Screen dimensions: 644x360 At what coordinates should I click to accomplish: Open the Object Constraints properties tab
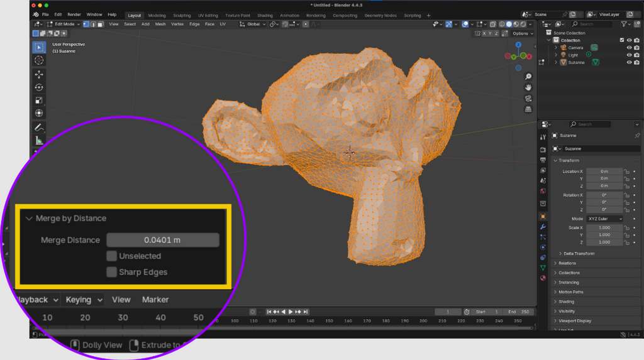[543, 258]
